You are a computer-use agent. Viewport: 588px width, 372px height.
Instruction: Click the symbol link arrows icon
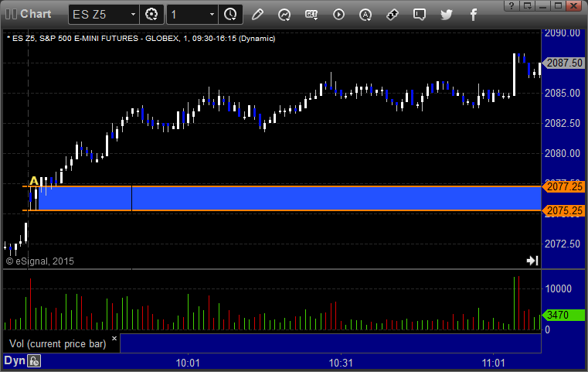393,15
